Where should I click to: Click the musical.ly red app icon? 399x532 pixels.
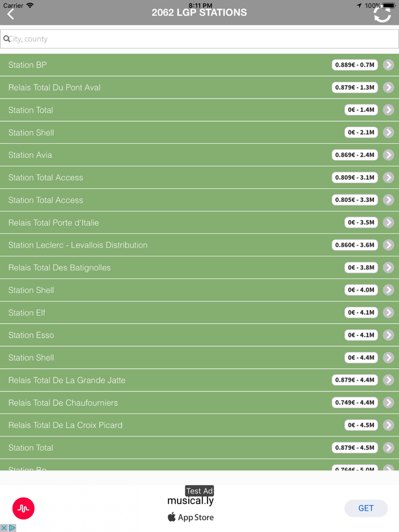24,508
